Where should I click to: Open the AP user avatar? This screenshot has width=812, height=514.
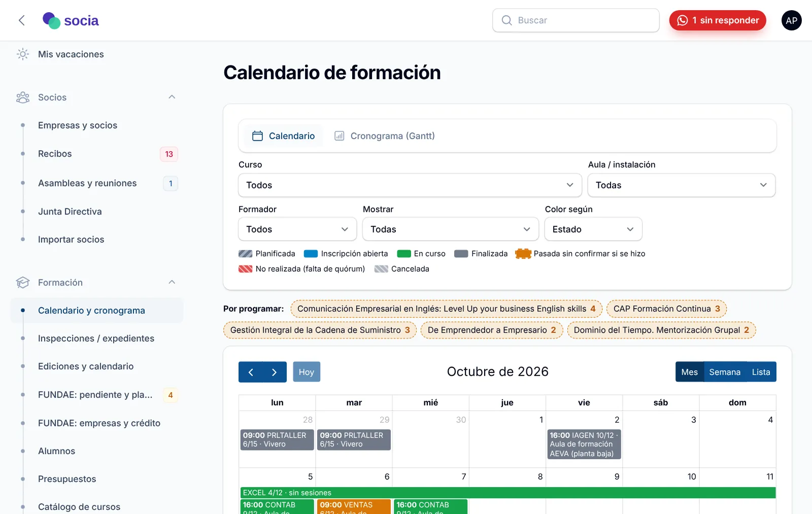pos(791,20)
